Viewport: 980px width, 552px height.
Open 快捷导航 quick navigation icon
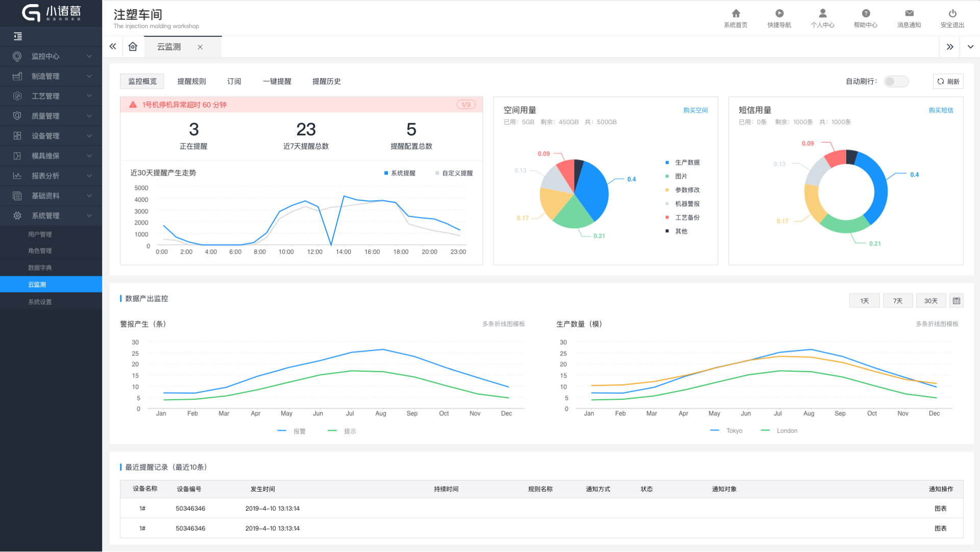pyautogui.click(x=779, y=13)
